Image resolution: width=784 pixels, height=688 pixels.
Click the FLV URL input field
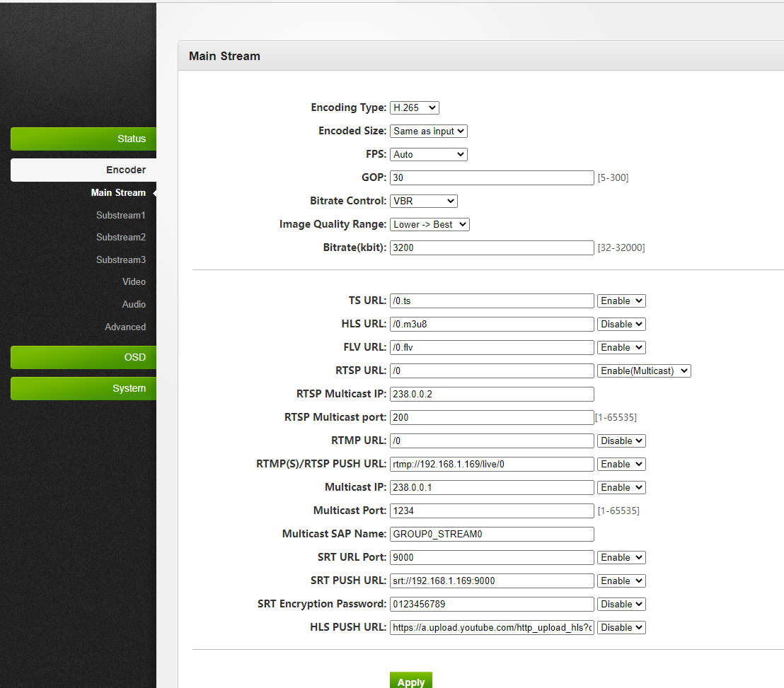click(x=492, y=347)
